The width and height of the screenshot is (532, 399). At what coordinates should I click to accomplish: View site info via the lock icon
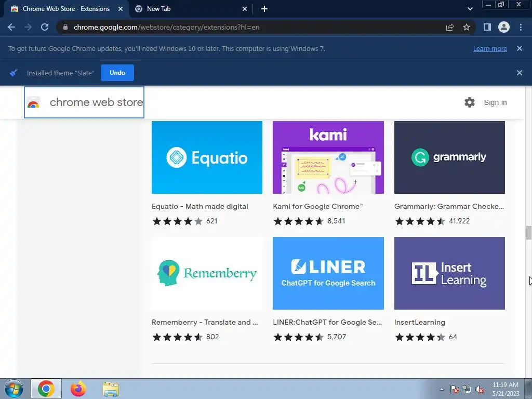[65, 27]
